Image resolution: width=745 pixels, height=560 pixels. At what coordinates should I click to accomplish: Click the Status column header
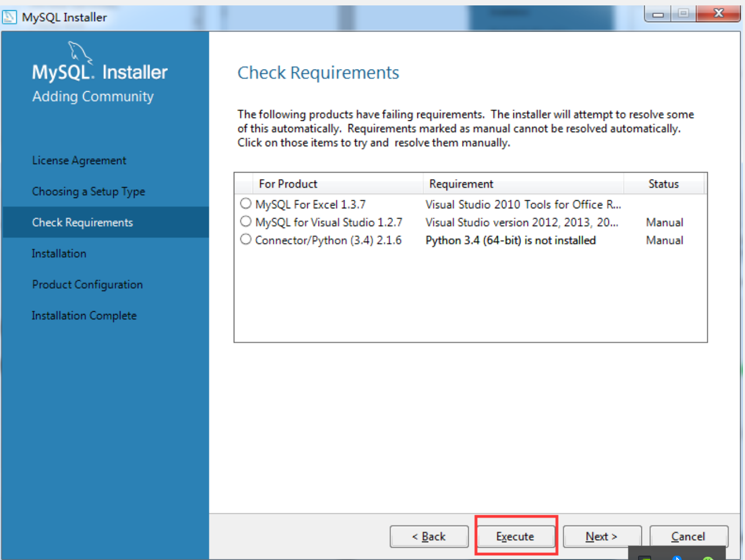(664, 184)
